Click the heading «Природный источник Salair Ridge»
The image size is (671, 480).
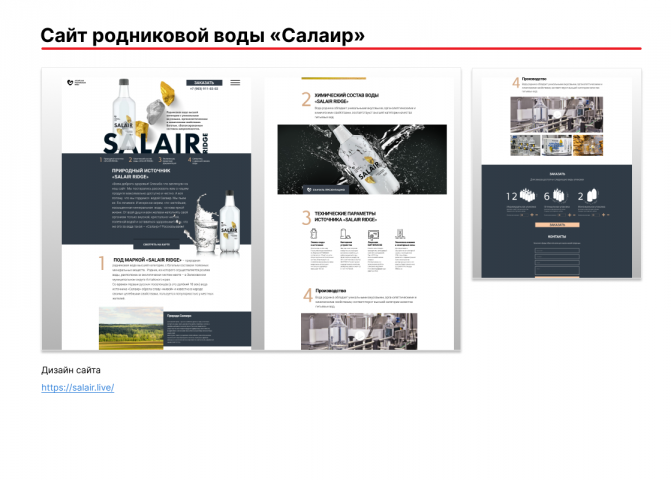[x=141, y=173]
